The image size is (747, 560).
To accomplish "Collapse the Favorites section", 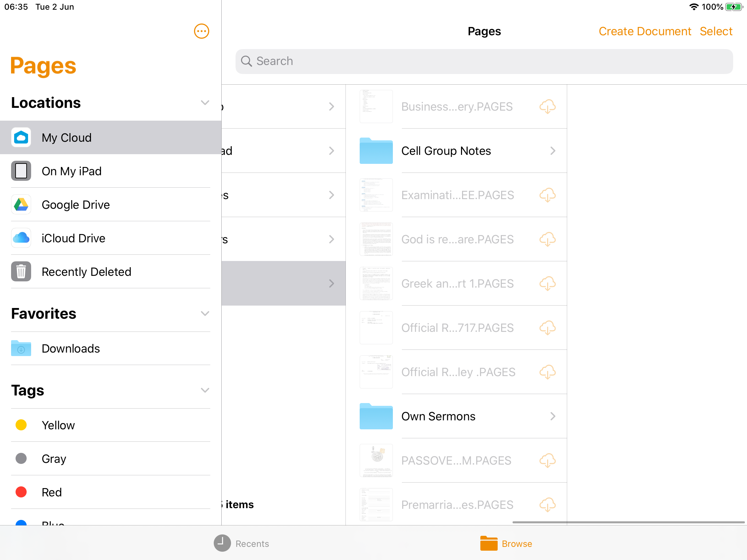I will tap(205, 314).
